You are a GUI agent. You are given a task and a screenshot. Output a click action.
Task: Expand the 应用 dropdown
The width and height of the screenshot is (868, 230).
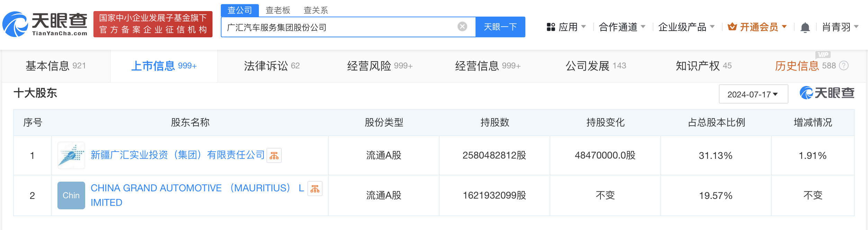[x=584, y=27]
